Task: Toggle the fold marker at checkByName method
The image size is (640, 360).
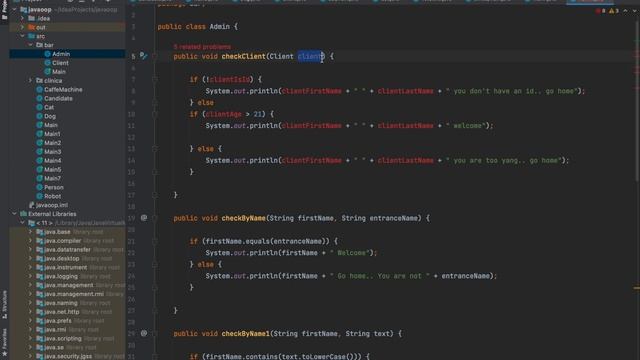Action: 155,218
